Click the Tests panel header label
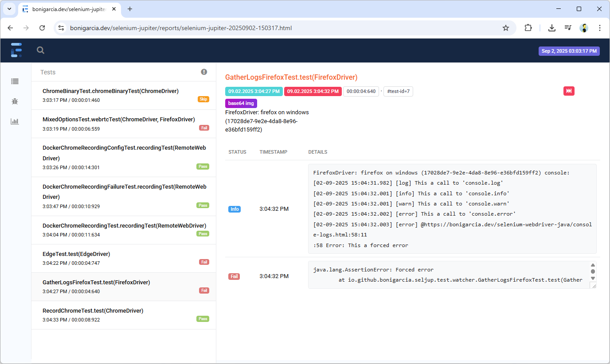 tap(48, 72)
